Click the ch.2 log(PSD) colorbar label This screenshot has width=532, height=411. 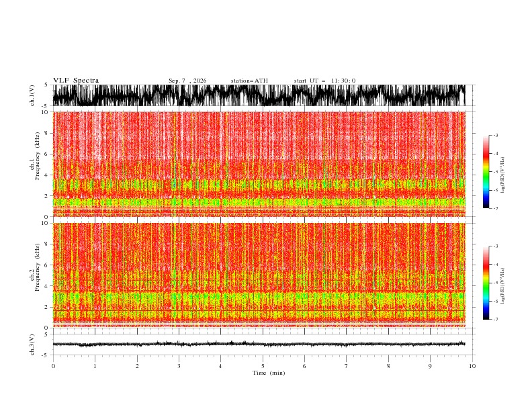tap(503, 285)
